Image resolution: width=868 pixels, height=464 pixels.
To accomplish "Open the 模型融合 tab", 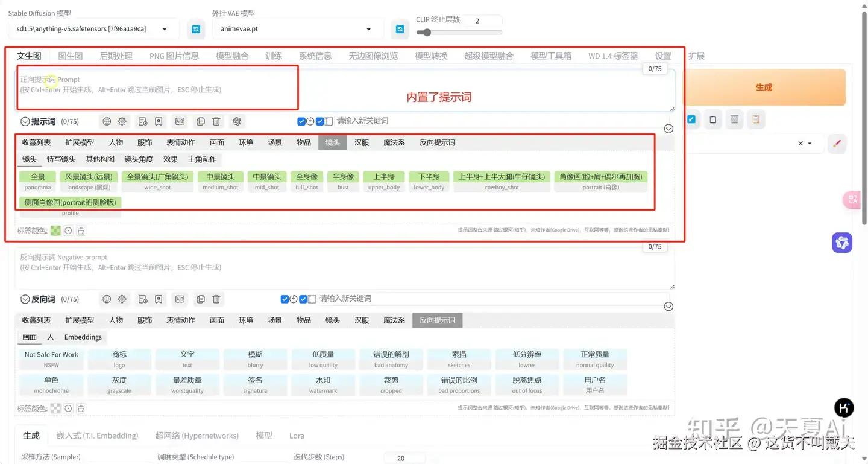I will (x=232, y=56).
